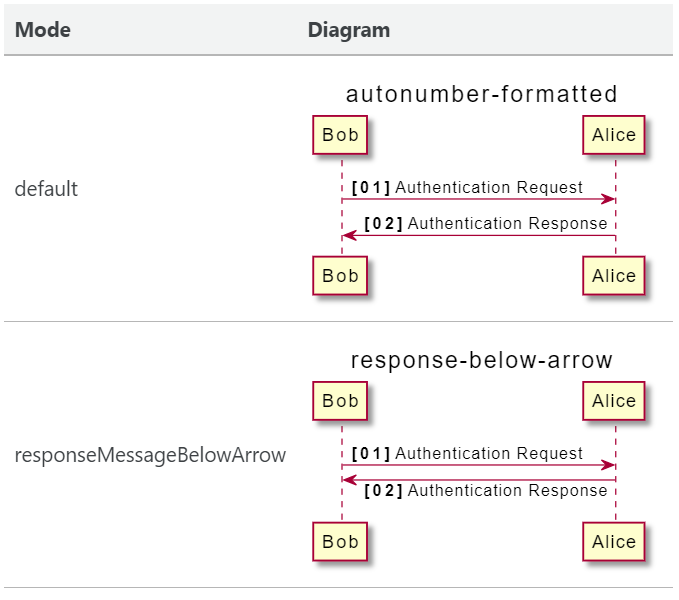
Task: Click the "[02]" number in the response-below-arrow diagram
Action: (x=383, y=491)
